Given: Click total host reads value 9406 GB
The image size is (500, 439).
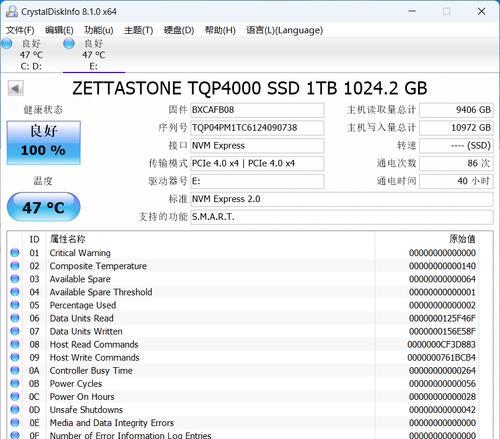Looking at the screenshot, I should point(456,110).
